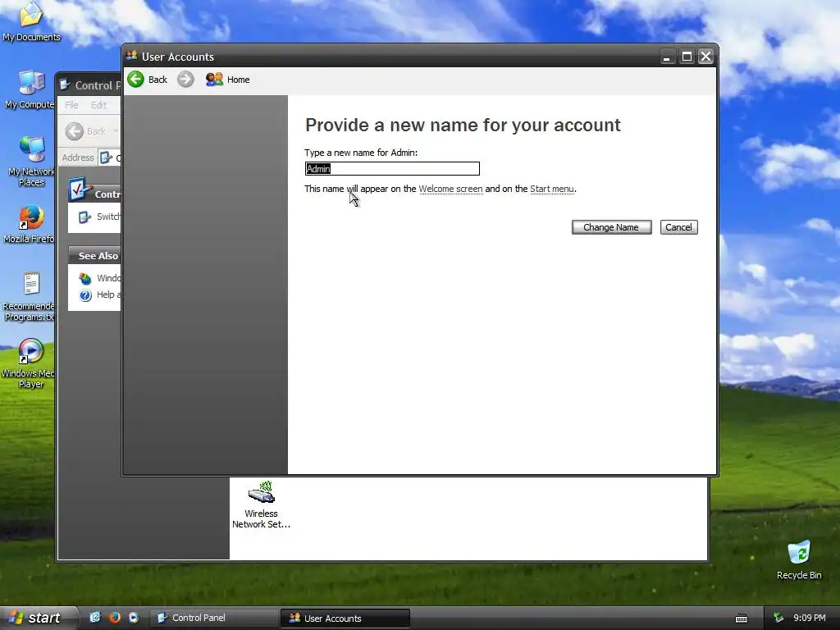Click the Control Panel address bar icon

[x=106, y=157]
